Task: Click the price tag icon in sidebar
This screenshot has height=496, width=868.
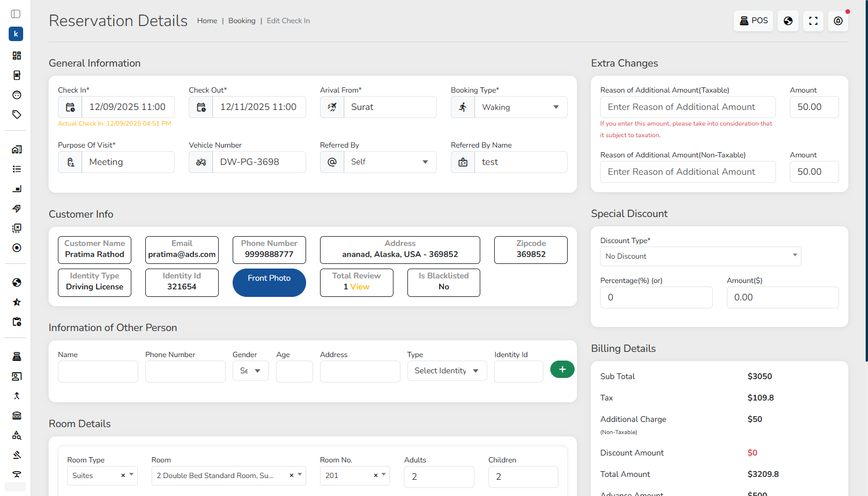Action: point(17,115)
